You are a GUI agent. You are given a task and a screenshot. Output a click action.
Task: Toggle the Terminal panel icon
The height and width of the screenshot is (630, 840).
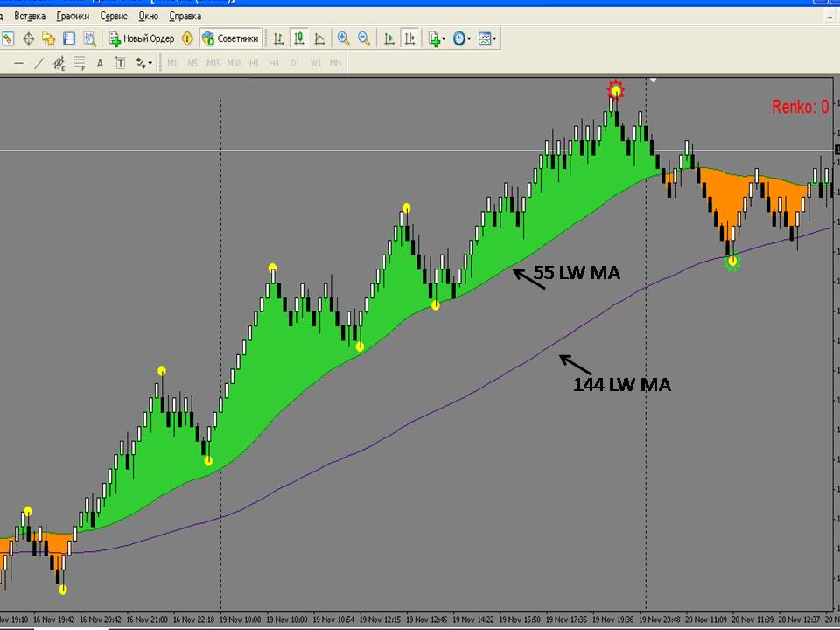point(69,38)
